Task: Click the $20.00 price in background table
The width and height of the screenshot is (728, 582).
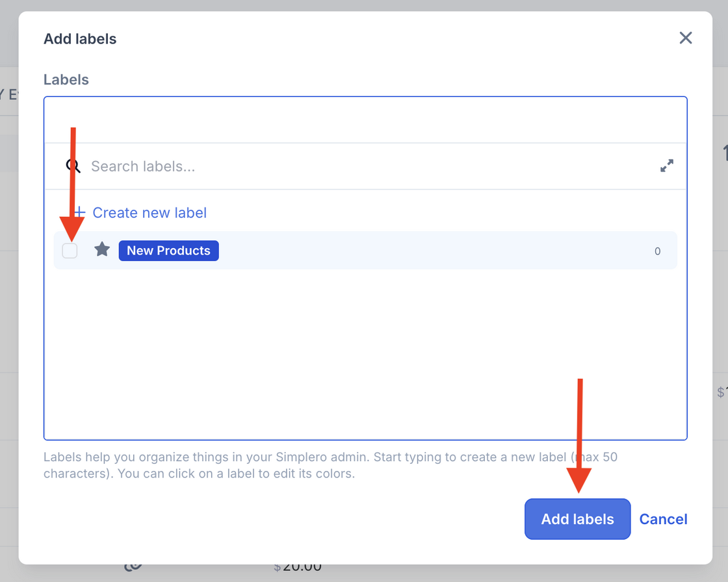Action: [298, 567]
